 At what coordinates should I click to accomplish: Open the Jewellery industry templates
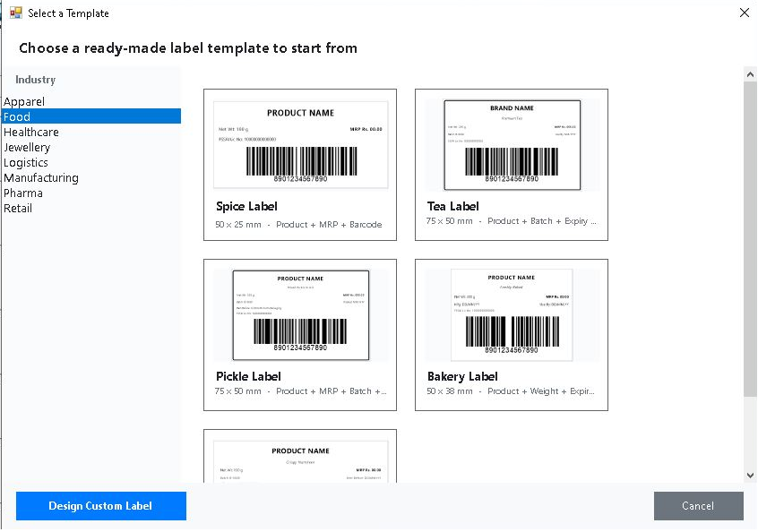coord(91,148)
